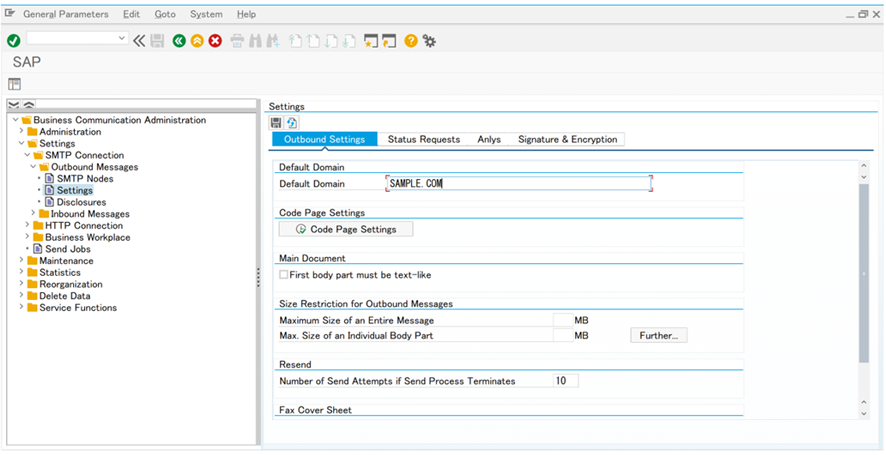This screenshot has height=455, width=886.
Task: Click the Number of Send Attempts field
Action: pyautogui.click(x=566, y=381)
